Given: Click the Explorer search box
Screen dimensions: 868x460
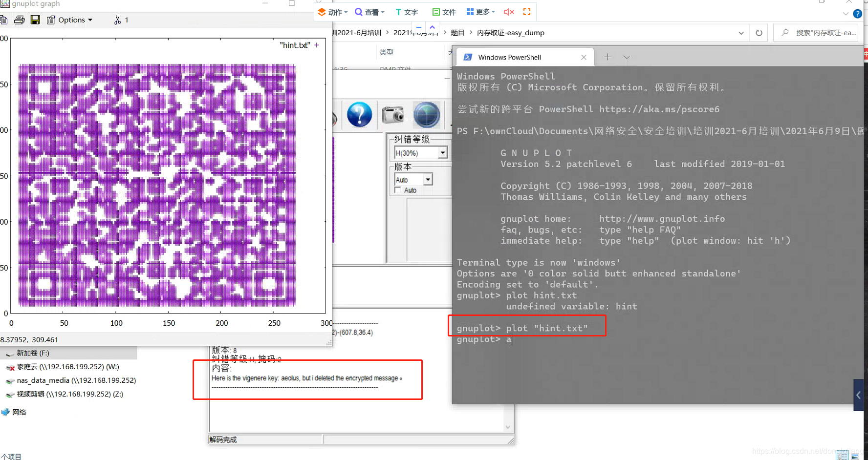Looking at the screenshot, I should pyautogui.click(x=817, y=33).
